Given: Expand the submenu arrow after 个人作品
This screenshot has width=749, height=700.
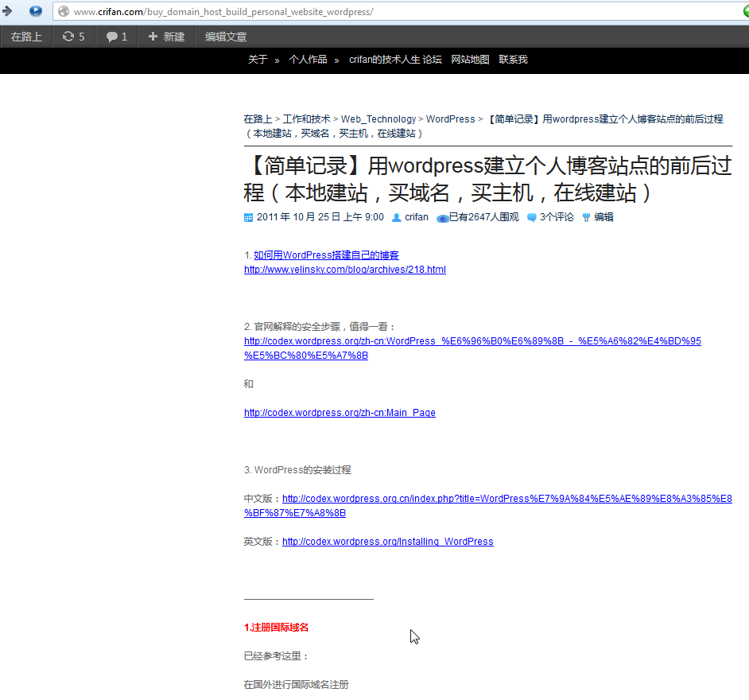Looking at the screenshot, I should (337, 60).
